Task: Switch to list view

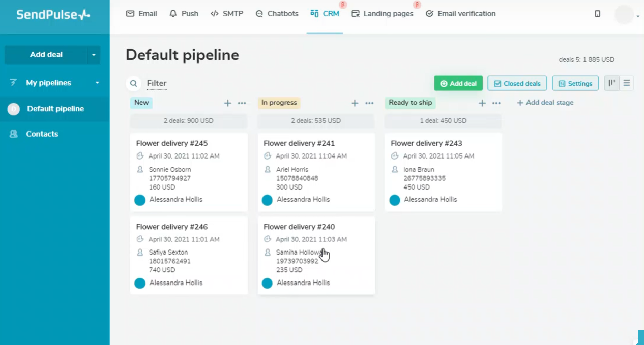Action: coord(627,83)
